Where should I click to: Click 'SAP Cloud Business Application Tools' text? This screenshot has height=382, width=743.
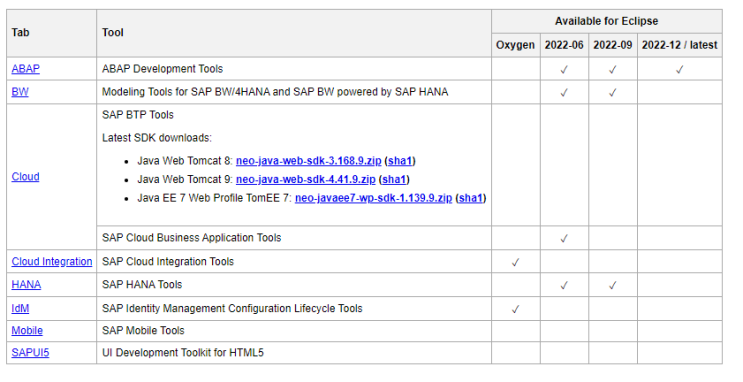pos(191,237)
